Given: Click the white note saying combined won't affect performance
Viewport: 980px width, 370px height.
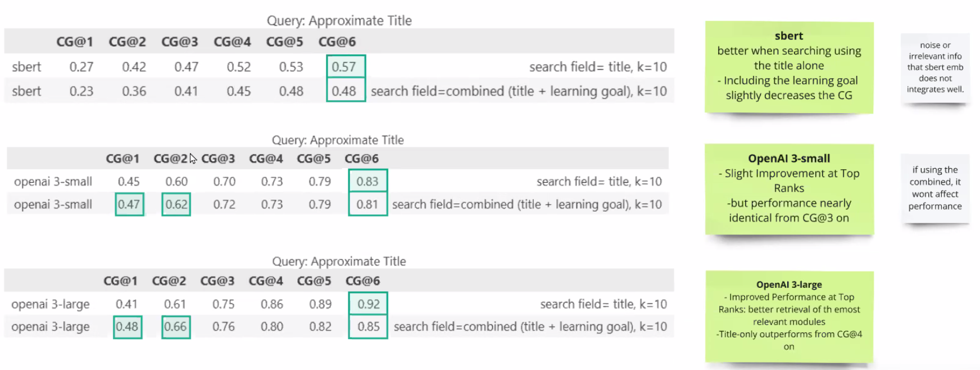Looking at the screenshot, I should (935, 188).
